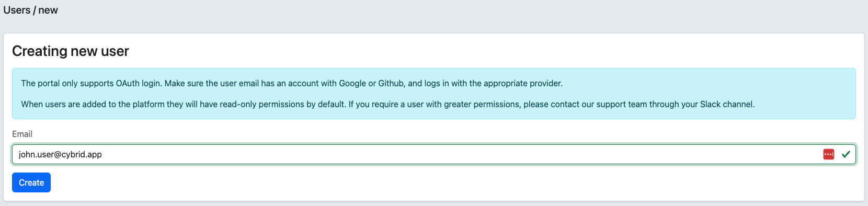Click the 'Creating new user' heading
868x206 pixels.
click(71, 51)
